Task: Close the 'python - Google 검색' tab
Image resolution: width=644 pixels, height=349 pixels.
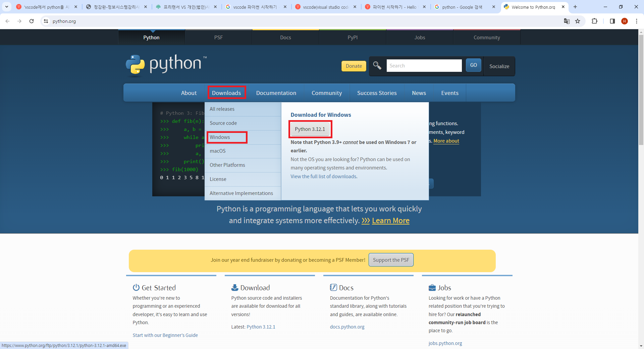Action: point(493,7)
